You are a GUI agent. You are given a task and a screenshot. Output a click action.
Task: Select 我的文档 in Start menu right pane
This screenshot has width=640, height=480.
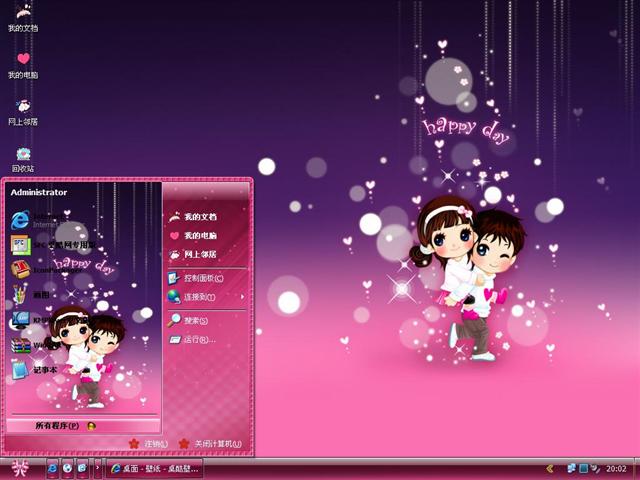(x=193, y=216)
